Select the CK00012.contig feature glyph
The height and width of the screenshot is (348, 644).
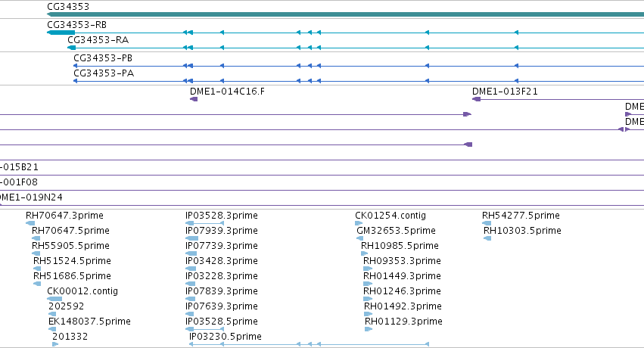pos(54,299)
